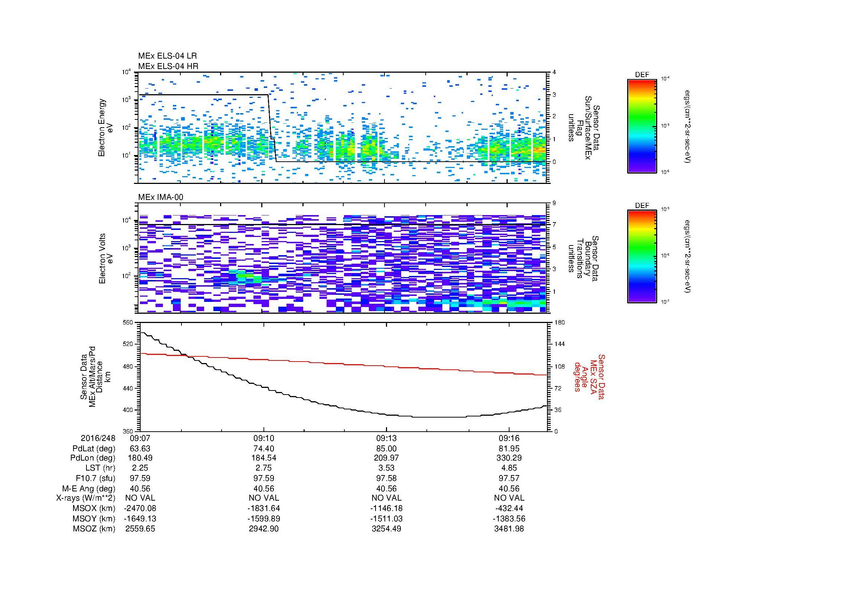Click the NO VAL entry under 09:07
The height and width of the screenshot is (613, 868).
(140, 498)
